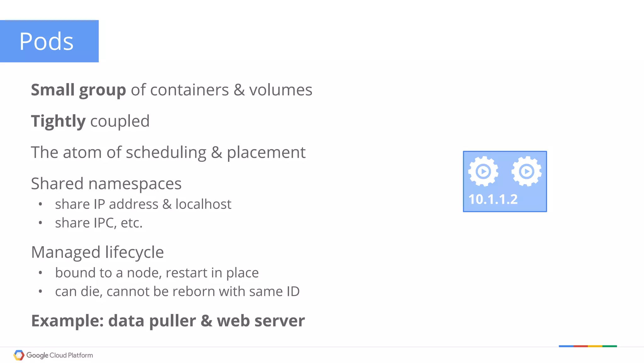Click the left gear icon in the pod box
This screenshot has height=363, width=644.
point(483,172)
